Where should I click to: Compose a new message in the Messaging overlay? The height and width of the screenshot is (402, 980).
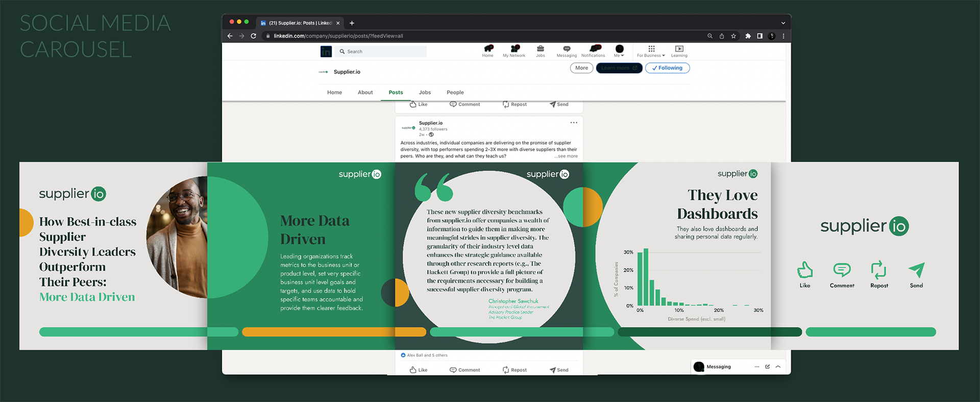point(767,367)
